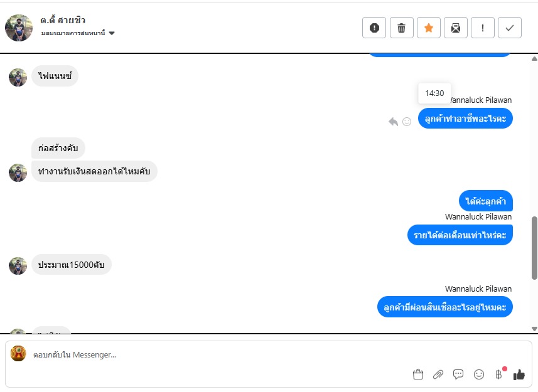Mark conversation as spam with exclamation-circle icon

pos(374,28)
